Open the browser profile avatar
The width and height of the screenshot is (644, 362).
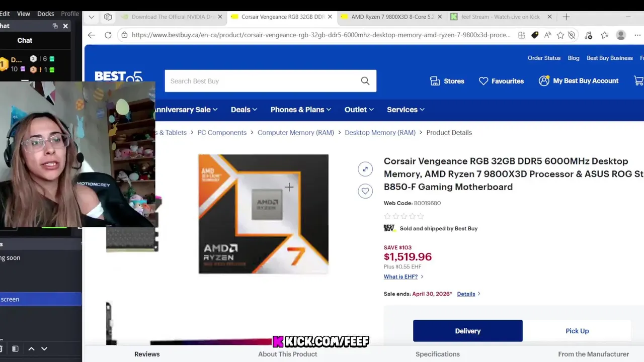coord(621,35)
